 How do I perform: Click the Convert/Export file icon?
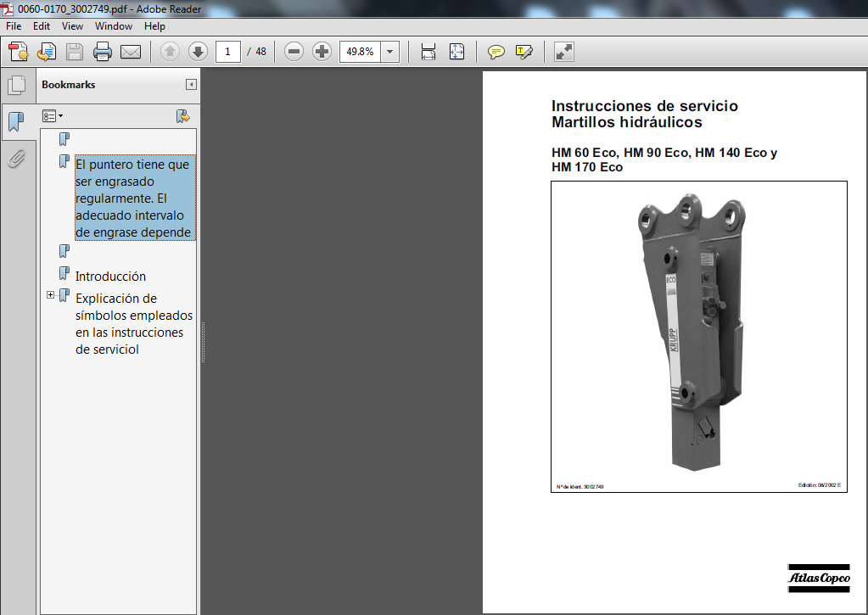tap(47, 52)
